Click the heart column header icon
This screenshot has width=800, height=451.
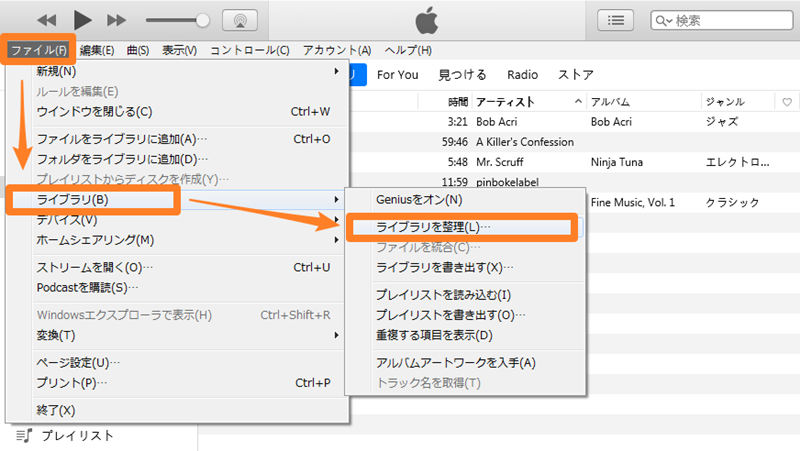point(787,102)
